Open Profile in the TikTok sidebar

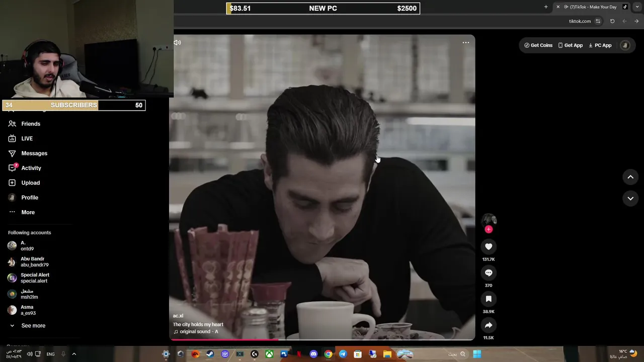[23, 198]
